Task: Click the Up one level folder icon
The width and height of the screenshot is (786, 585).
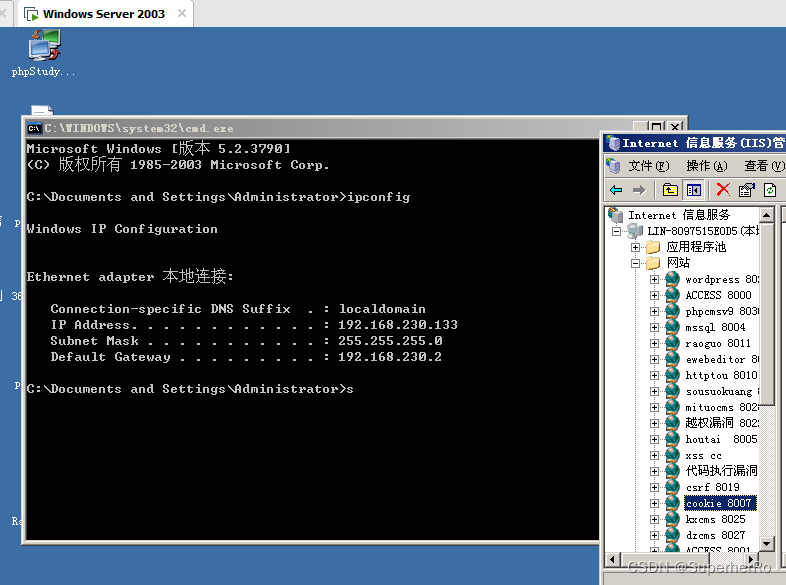Action: [670, 190]
